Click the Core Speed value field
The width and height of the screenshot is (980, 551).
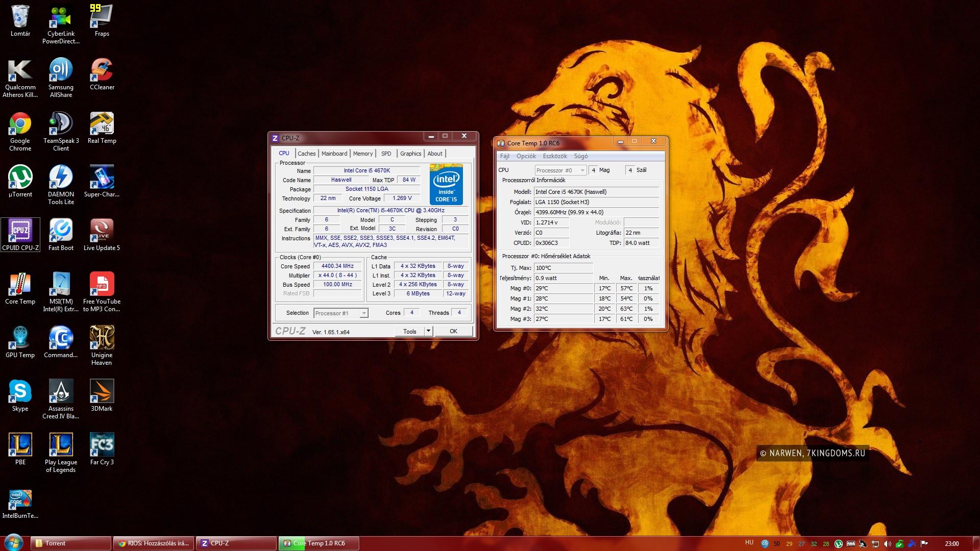tap(338, 266)
